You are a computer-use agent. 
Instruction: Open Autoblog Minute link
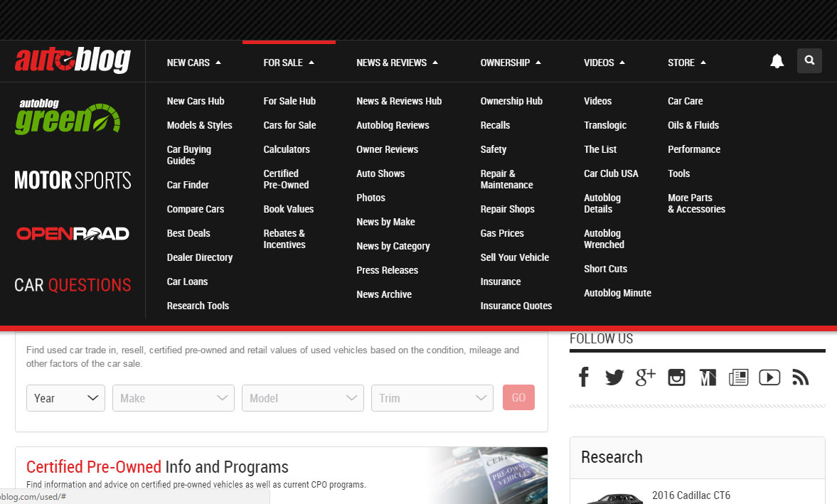click(x=617, y=293)
